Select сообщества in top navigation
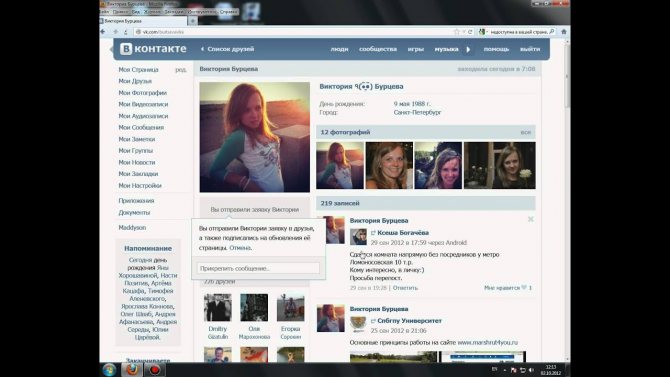The image size is (670, 377). coord(378,49)
